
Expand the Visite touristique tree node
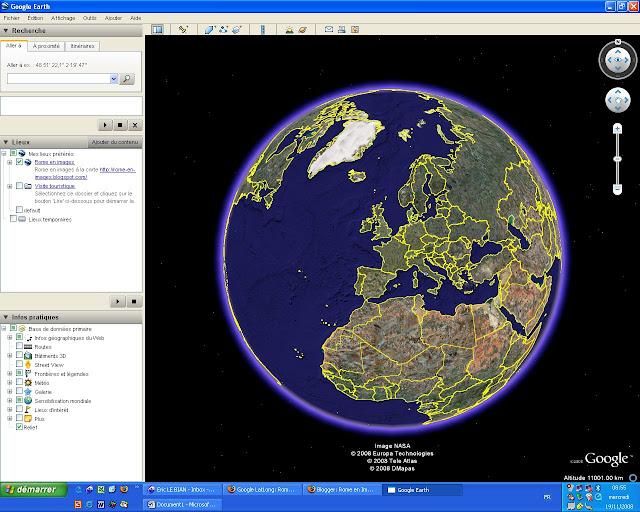pyautogui.click(x=10, y=186)
